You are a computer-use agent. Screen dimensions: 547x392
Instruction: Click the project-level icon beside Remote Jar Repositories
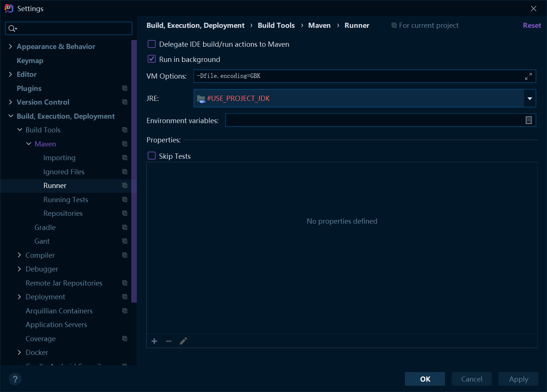125,283
